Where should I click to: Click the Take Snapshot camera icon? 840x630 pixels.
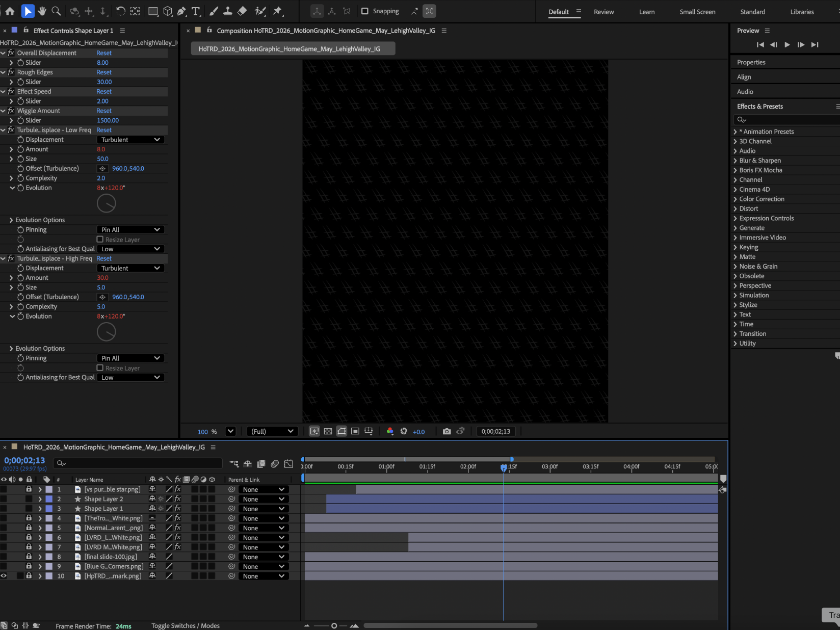tap(447, 431)
